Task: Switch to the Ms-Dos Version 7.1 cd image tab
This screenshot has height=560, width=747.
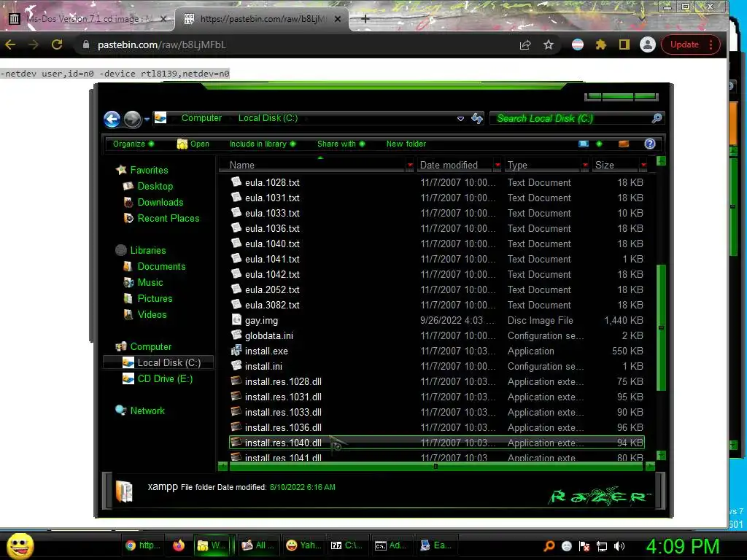Action: pyautogui.click(x=88, y=19)
